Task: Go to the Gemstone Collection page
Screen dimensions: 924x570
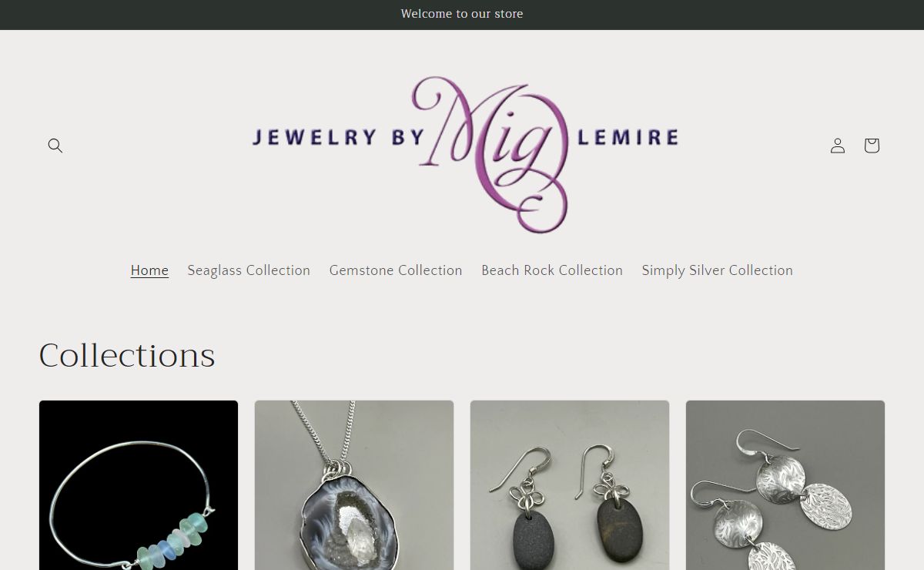Action: click(396, 270)
